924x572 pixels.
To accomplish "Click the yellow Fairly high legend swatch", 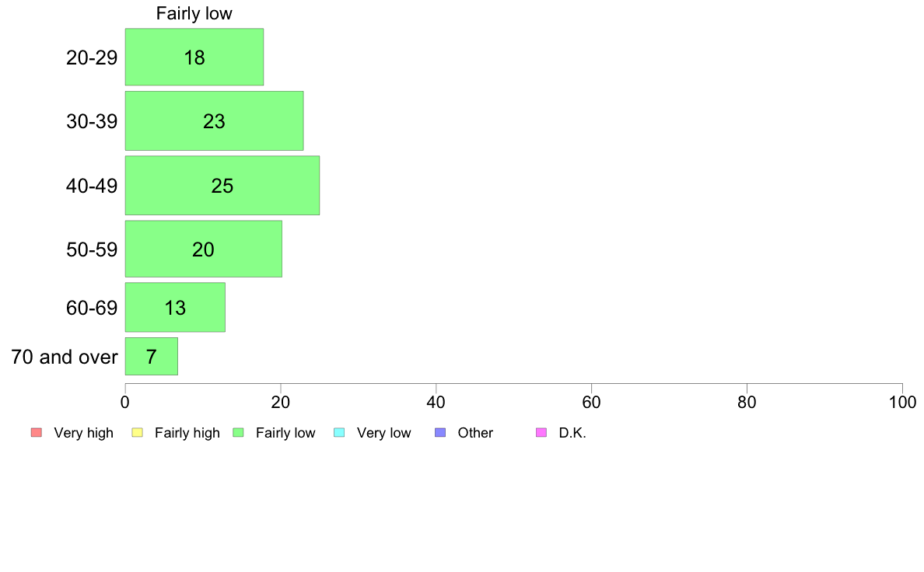I will pyautogui.click(x=138, y=432).
